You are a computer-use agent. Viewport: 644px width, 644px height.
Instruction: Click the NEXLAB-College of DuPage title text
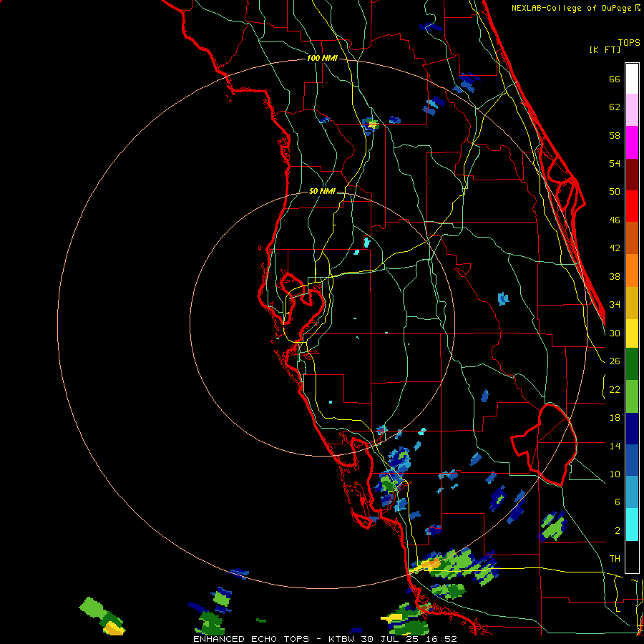pyautogui.click(x=571, y=8)
